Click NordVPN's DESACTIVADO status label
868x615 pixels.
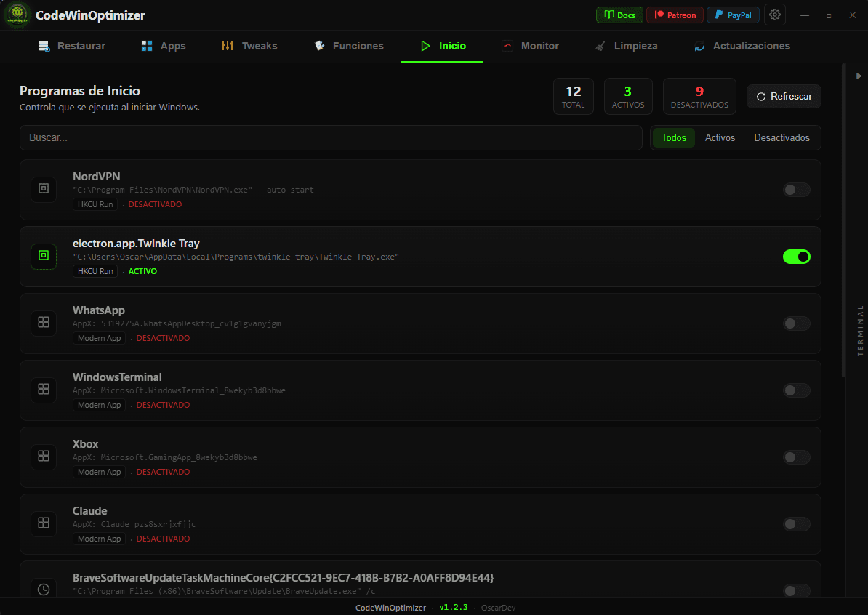point(155,204)
